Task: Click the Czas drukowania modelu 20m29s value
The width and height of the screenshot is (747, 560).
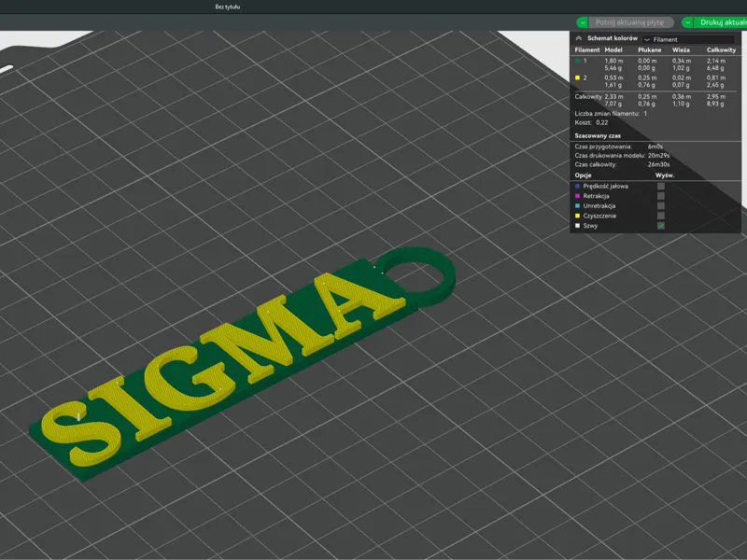Action: (x=658, y=156)
